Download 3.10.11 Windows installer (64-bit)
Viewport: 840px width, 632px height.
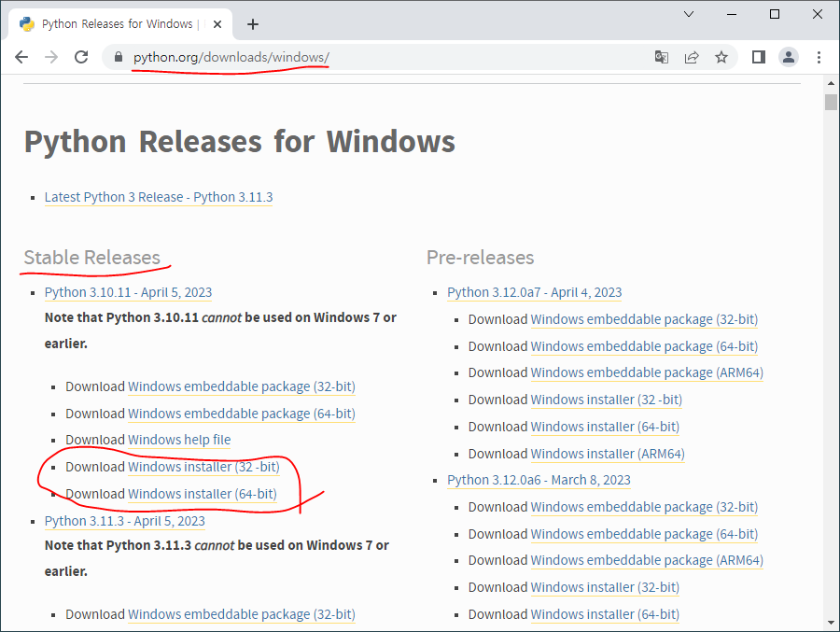(202, 494)
